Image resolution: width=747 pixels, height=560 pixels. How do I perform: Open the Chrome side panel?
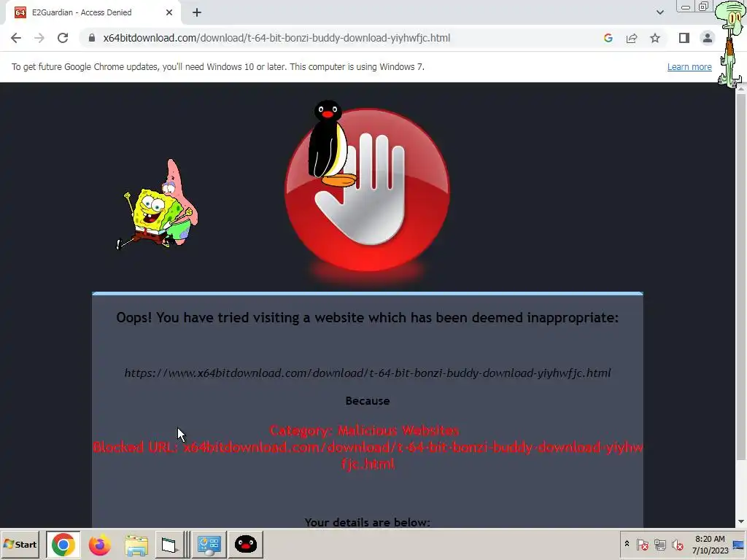pyautogui.click(x=684, y=38)
